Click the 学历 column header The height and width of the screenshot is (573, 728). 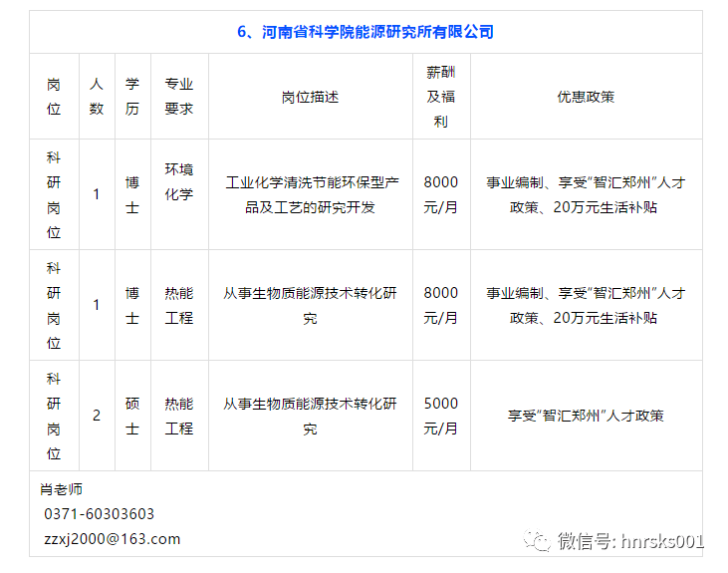[132, 97]
